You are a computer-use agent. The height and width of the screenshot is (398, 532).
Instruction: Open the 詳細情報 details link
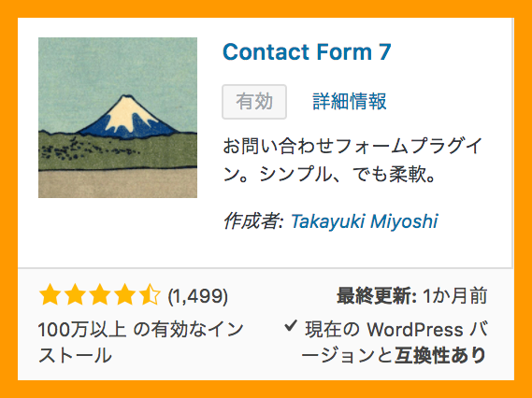tap(350, 101)
